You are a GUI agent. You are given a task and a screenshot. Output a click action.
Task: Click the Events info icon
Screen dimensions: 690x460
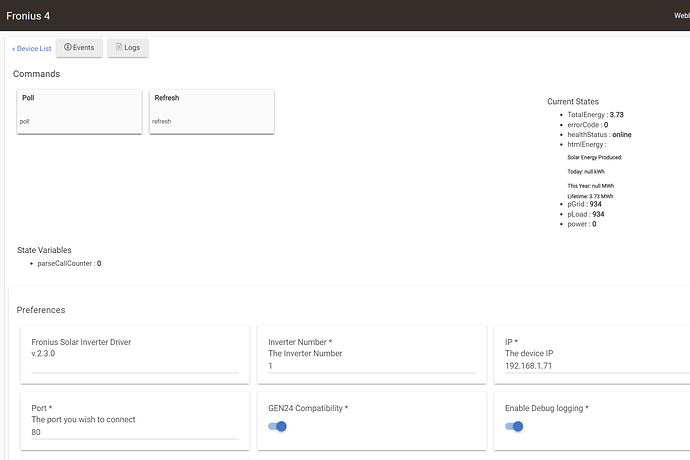click(x=67, y=47)
